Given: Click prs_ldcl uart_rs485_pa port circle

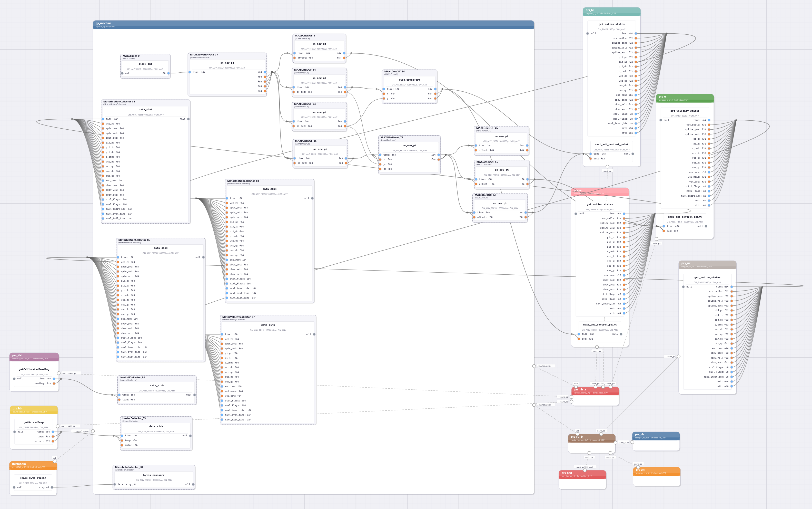Looking at the screenshot, I should tap(59, 373).
